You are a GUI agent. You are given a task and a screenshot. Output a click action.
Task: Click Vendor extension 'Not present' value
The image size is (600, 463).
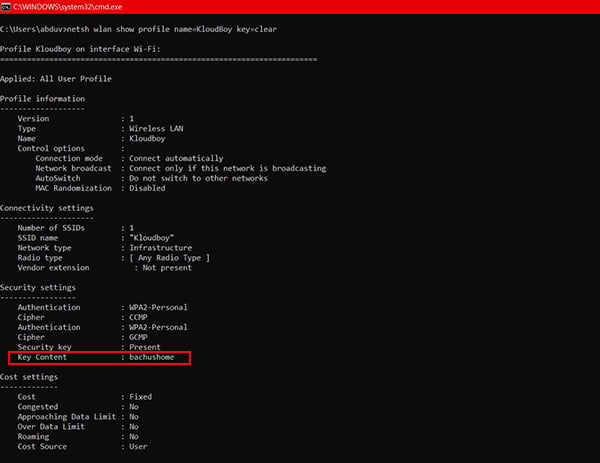(x=167, y=268)
